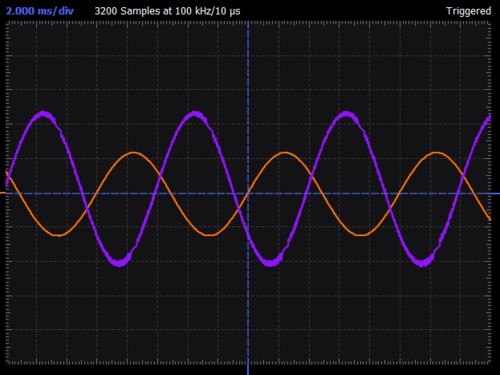Click the third orange waveform peak

[436, 153]
